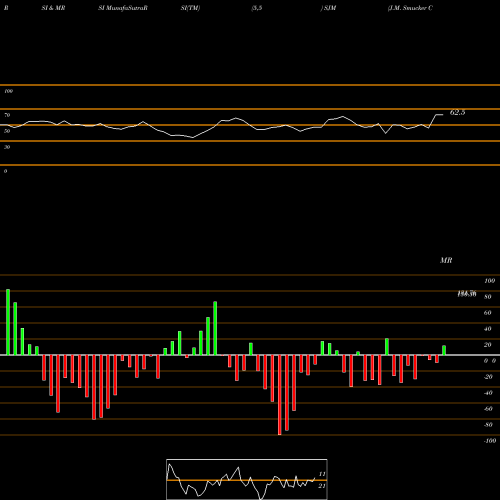Click the '21' label in mini chart
Image resolution: width=500 pixels, height=500 pixels.
tap(322, 486)
